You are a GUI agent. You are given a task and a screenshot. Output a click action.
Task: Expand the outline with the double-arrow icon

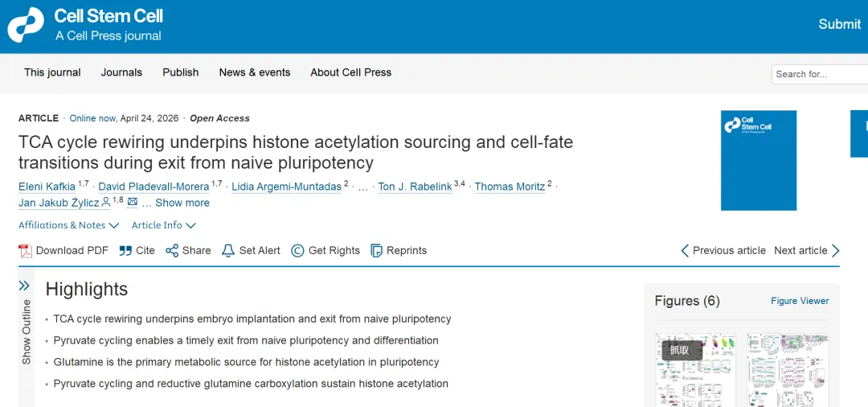(x=24, y=286)
